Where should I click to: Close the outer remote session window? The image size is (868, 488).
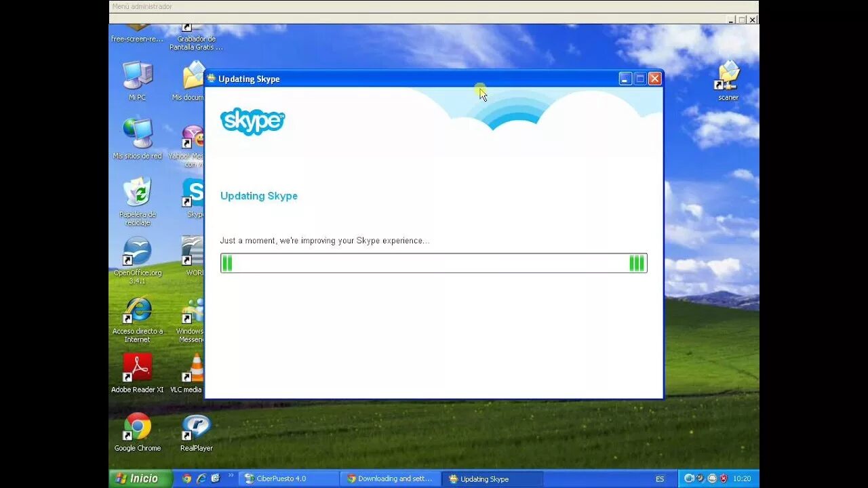pos(753,20)
